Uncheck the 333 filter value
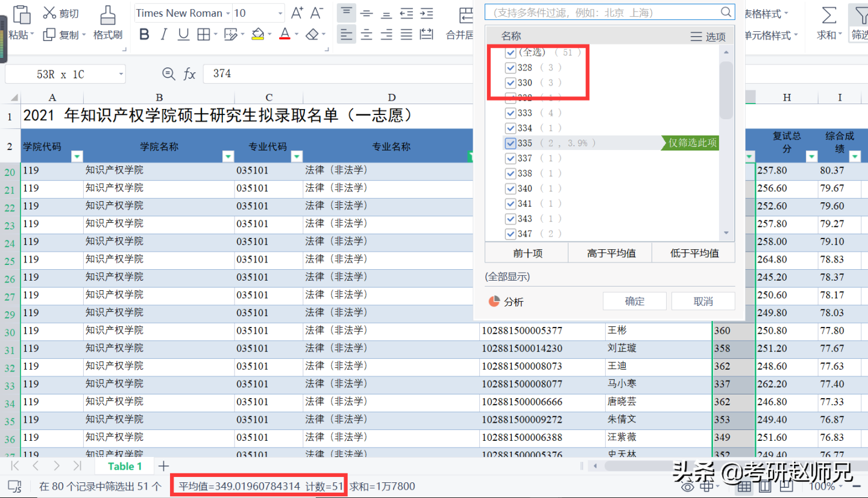This screenshot has width=868, height=498. tap(510, 113)
